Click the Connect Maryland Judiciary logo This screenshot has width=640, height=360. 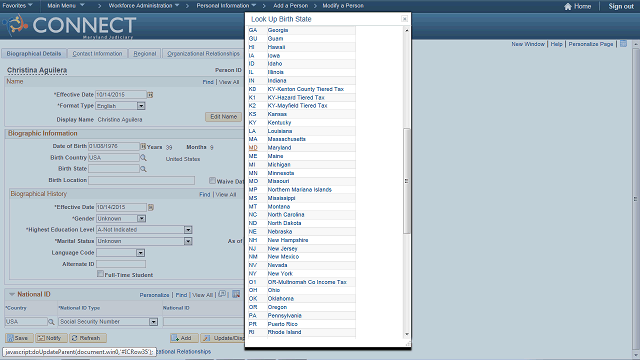coord(69,27)
